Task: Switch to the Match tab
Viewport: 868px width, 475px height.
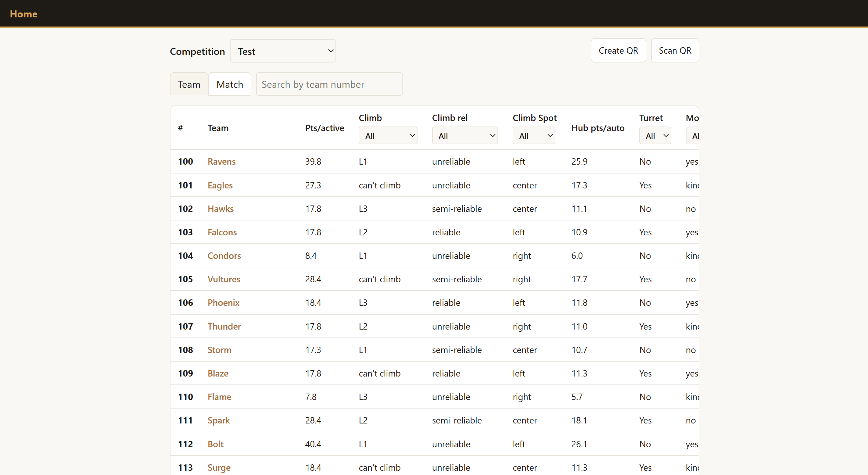Action: coord(229,84)
